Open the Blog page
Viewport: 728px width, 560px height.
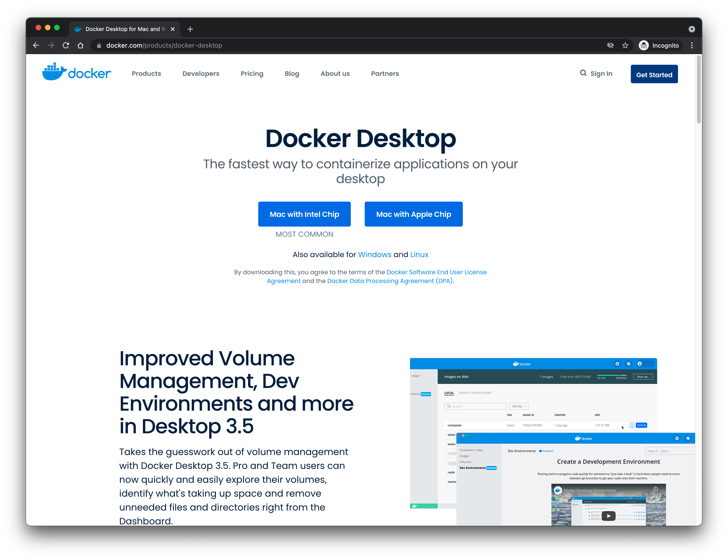tap(292, 74)
